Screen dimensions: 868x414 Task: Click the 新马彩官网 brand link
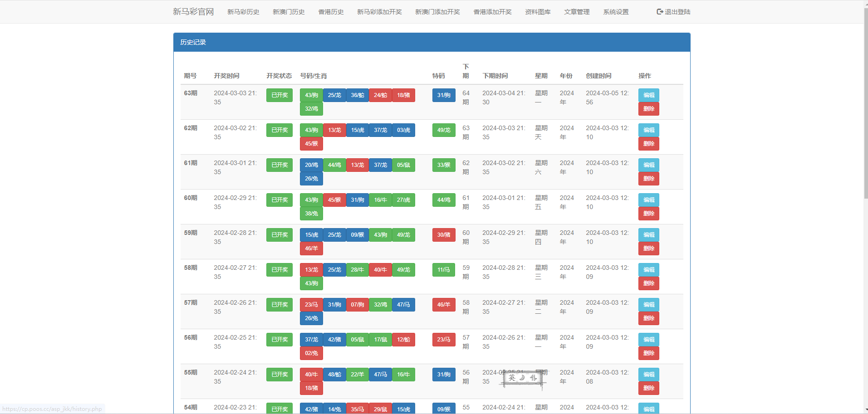coord(193,12)
